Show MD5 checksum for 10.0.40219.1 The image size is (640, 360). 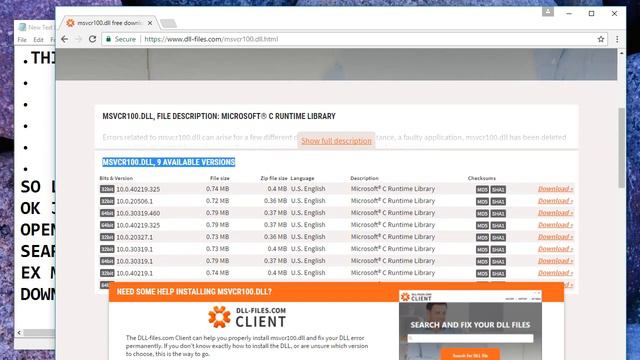point(482,273)
